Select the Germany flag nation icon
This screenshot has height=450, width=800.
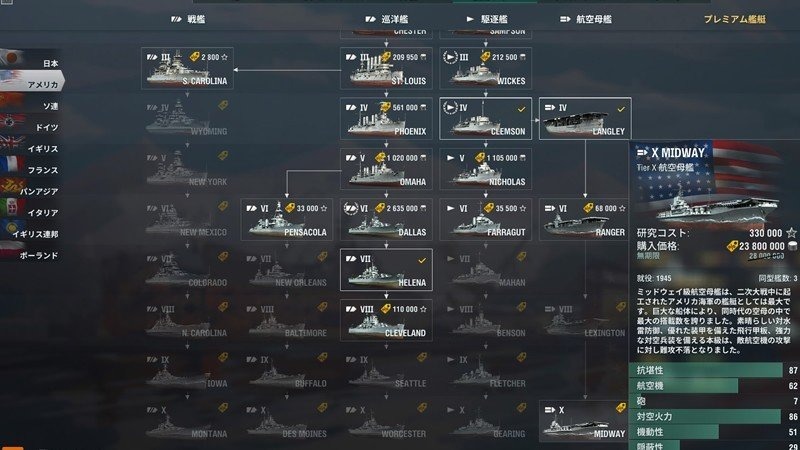pyautogui.click(x=12, y=123)
